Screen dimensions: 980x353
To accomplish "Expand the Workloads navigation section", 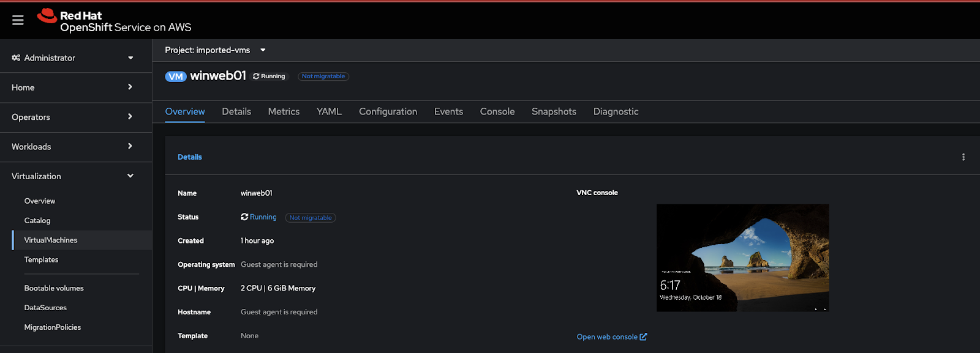I will pyautogui.click(x=76, y=147).
